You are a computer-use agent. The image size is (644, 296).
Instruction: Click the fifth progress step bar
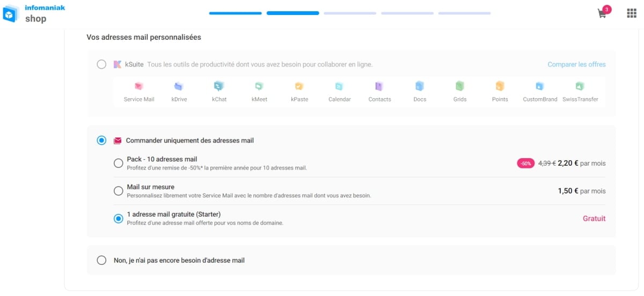click(x=464, y=13)
